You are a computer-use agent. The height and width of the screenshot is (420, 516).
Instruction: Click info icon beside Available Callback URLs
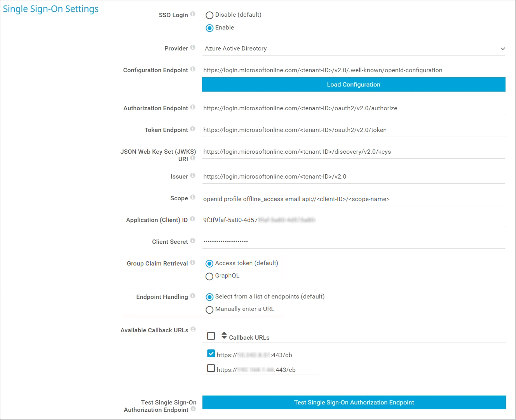(193, 329)
